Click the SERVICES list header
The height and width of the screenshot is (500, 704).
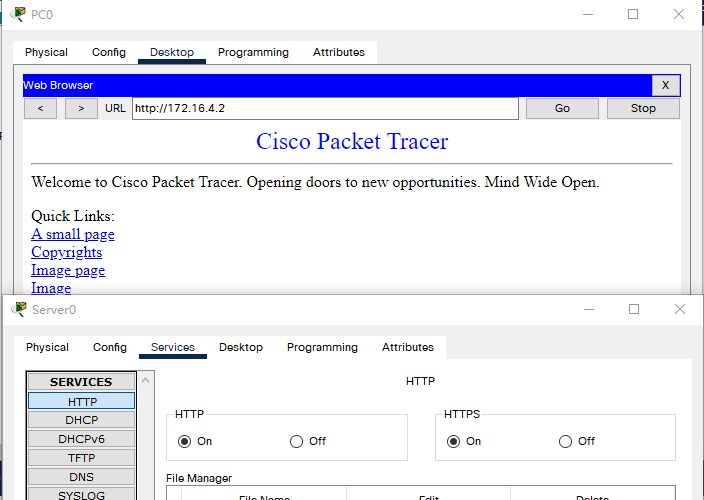pos(81,382)
